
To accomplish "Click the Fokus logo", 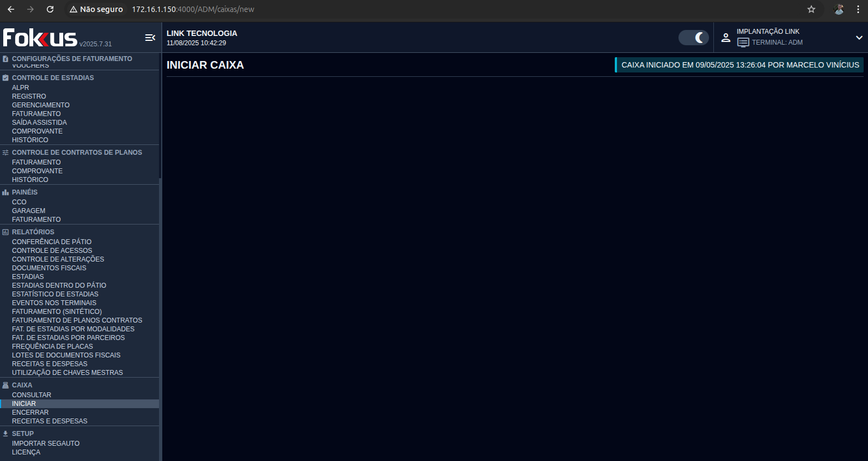I will click(x=40, y=38).
